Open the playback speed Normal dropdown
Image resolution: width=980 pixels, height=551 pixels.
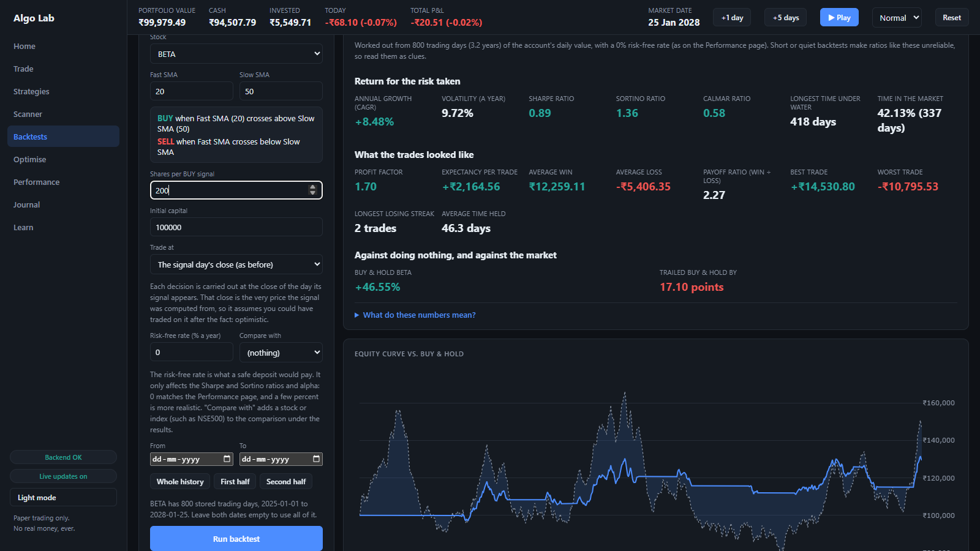(897, 18)
